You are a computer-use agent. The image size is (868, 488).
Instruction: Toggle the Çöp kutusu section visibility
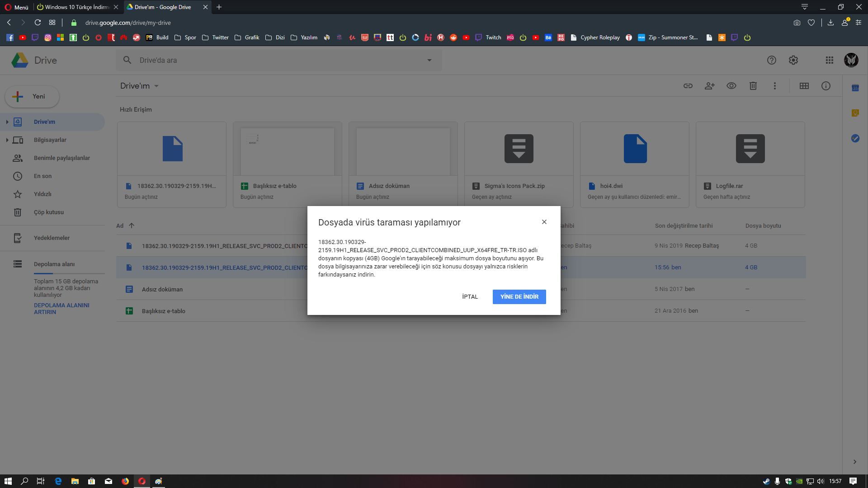tap(48, 212)
